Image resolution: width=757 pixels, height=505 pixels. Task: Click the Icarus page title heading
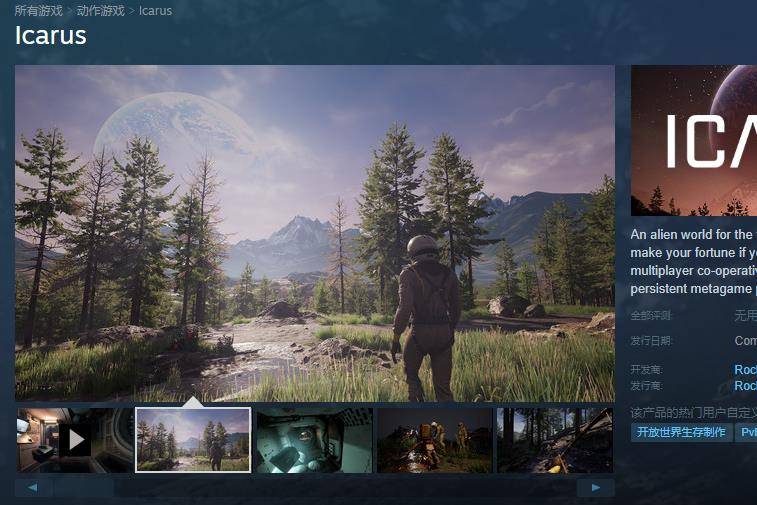[x=51, y=35]
